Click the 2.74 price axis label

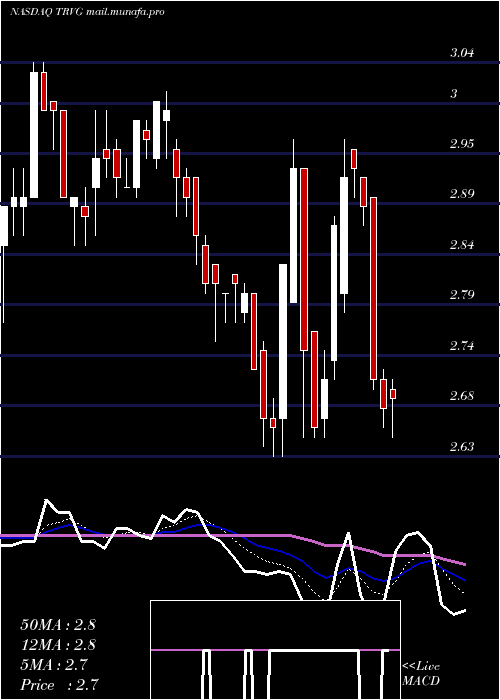[x=462, y=346]
